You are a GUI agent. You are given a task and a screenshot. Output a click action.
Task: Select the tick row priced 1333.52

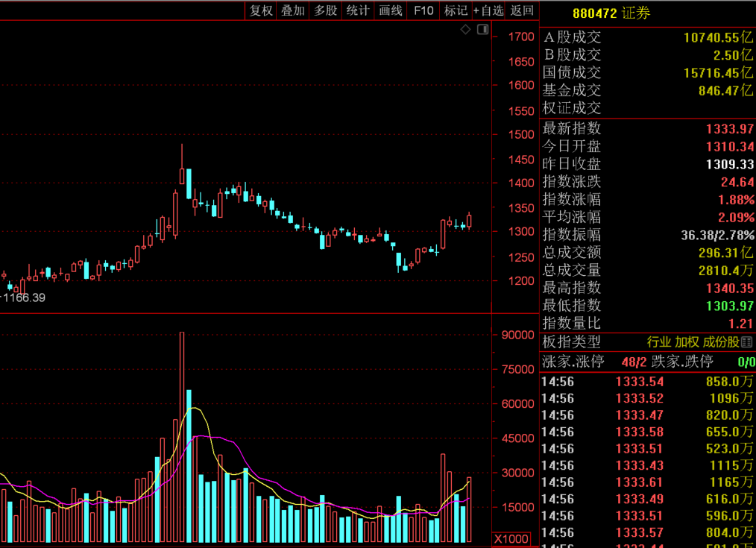647,399
